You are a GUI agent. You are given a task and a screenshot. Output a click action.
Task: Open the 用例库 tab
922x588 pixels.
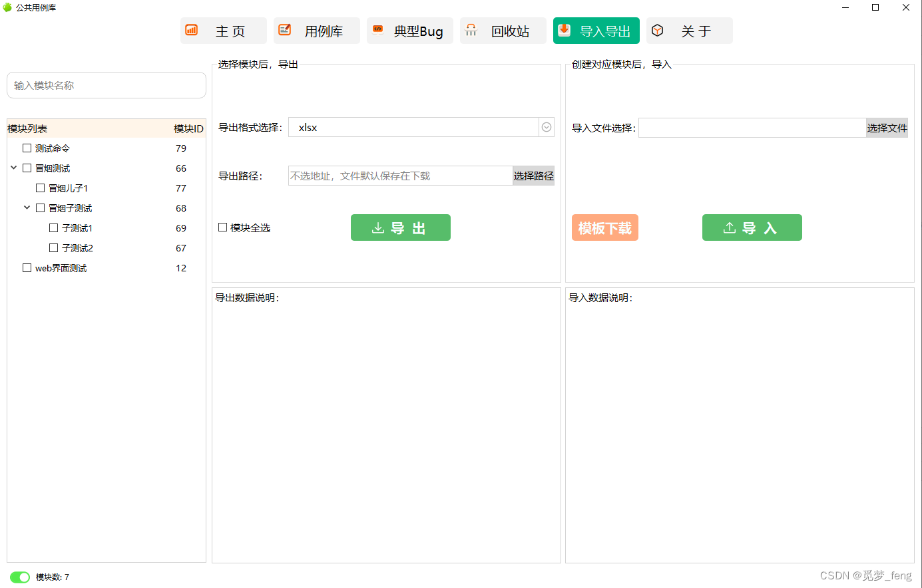[x=317, y=31]
